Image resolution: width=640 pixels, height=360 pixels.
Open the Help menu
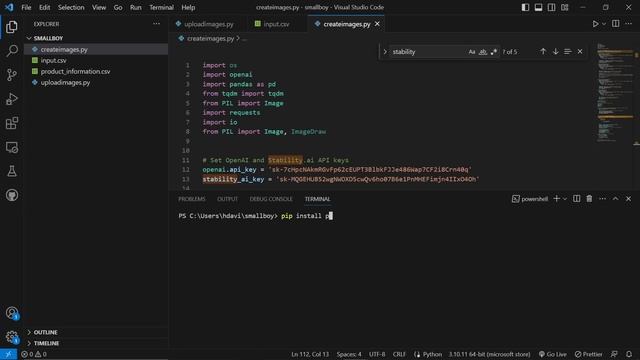coord(188,7)
